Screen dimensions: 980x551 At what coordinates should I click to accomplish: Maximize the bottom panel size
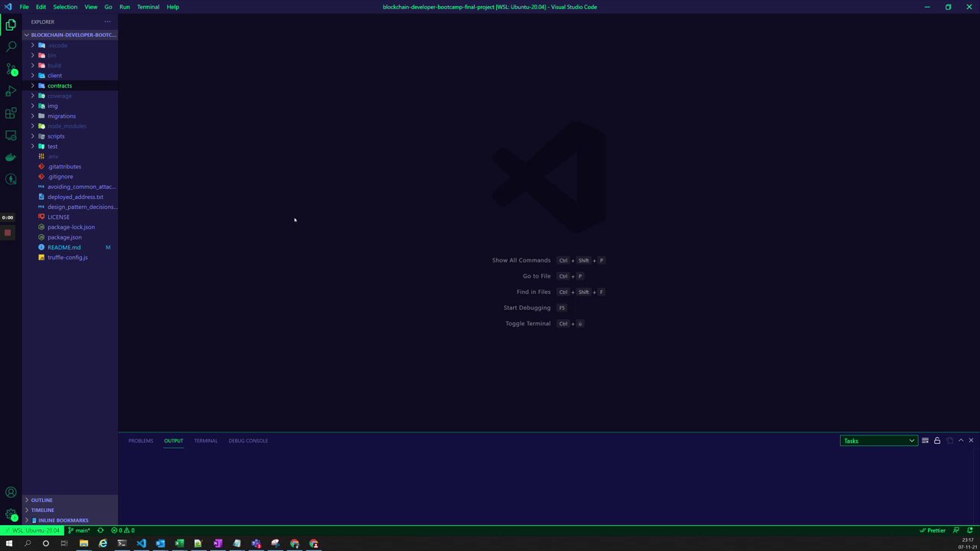[961, 441]
